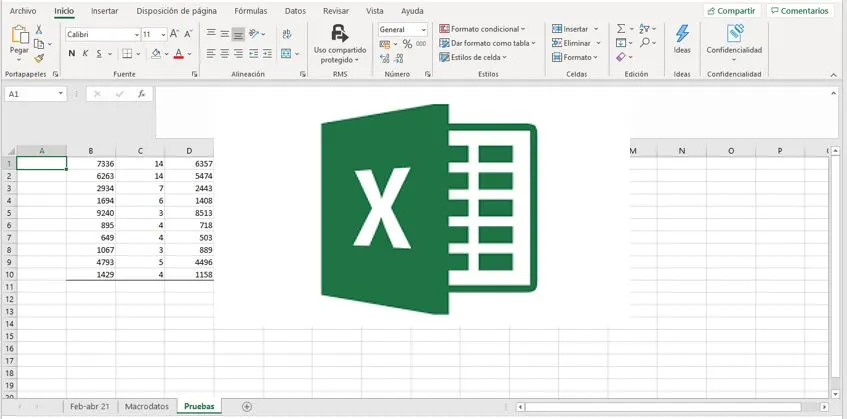Switch to the Insertar tab
The height and width of the screenshot is (419, 847).
click(x=105, y=11)
